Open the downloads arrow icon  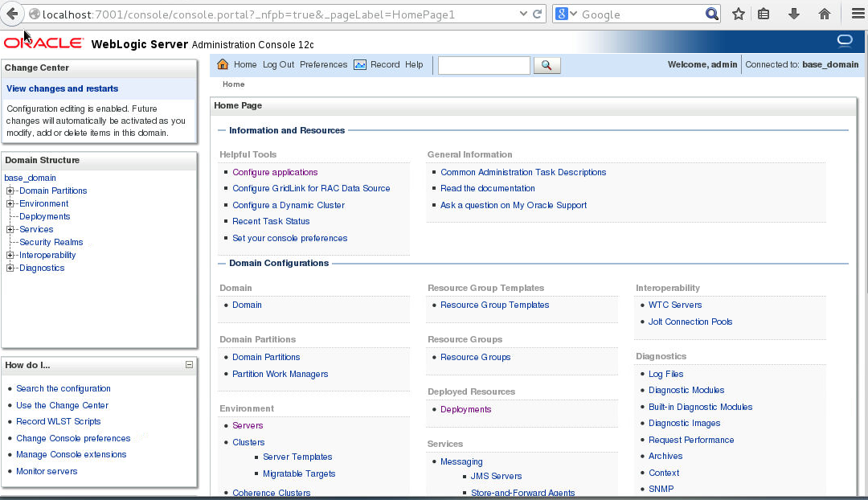[794, 14]
